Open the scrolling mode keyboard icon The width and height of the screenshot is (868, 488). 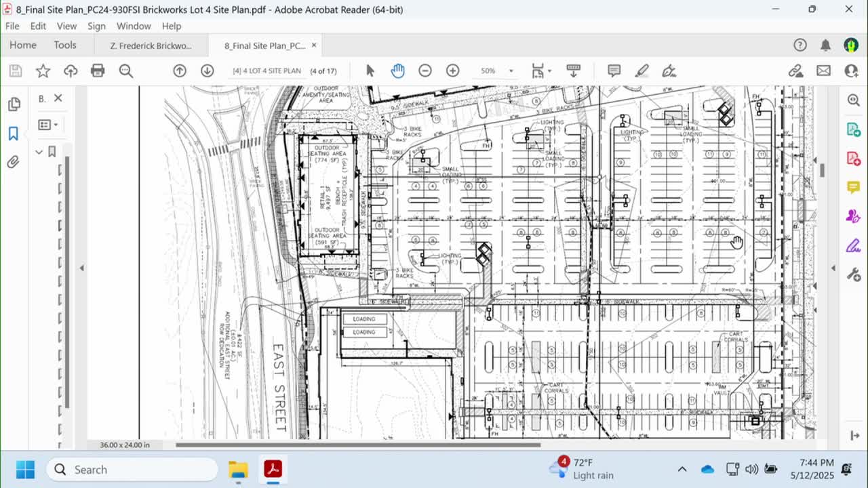[573, 70]
